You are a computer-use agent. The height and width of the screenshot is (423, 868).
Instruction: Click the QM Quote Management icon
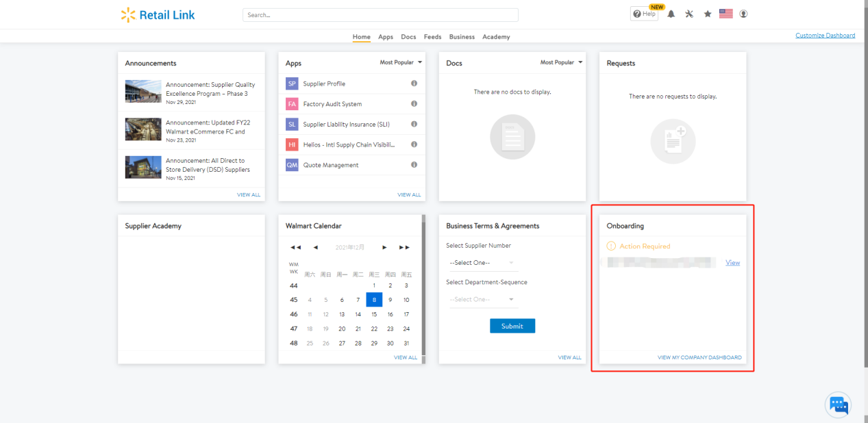(x=292, y=165)
